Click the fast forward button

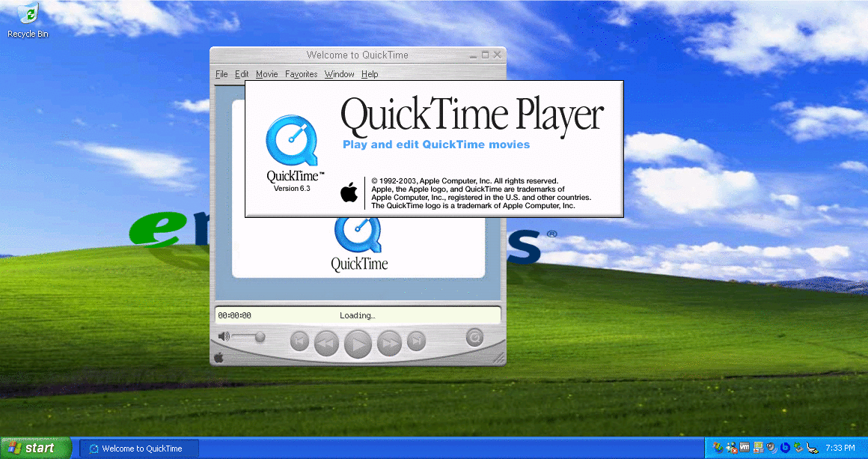coord(389,343)
